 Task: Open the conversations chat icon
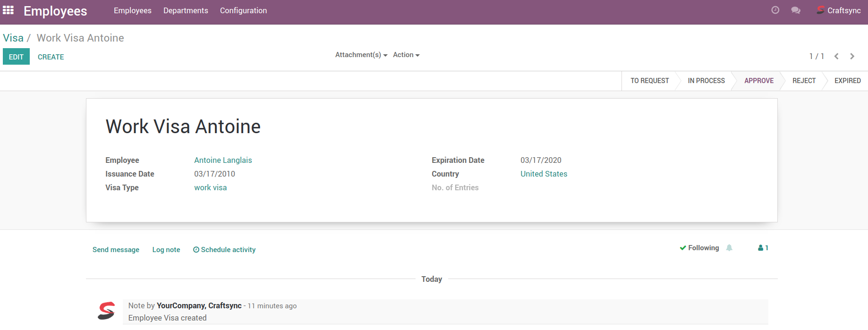796,10
